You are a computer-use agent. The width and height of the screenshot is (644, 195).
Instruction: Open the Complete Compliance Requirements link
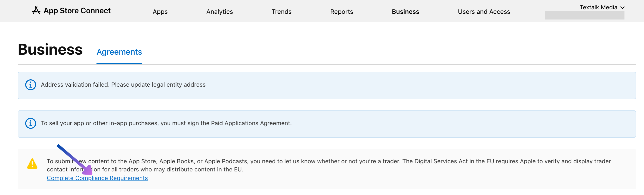(97, 178)
